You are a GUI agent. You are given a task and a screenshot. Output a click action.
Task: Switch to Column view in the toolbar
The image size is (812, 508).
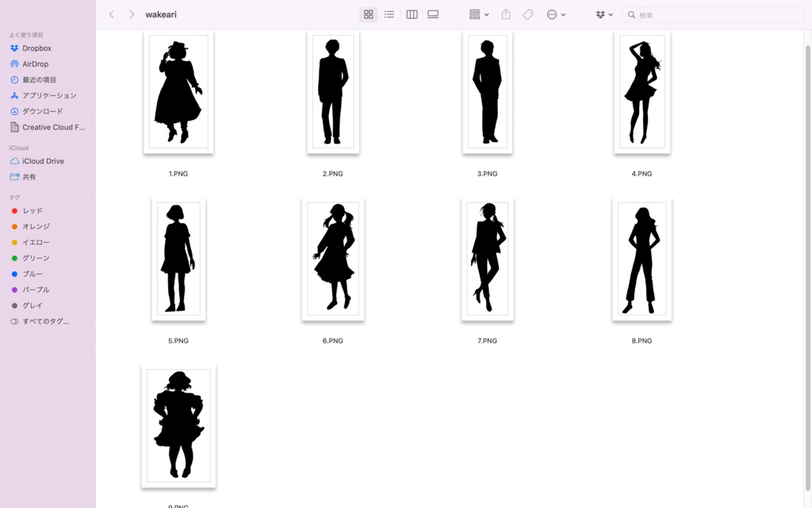tap(411, 13)
